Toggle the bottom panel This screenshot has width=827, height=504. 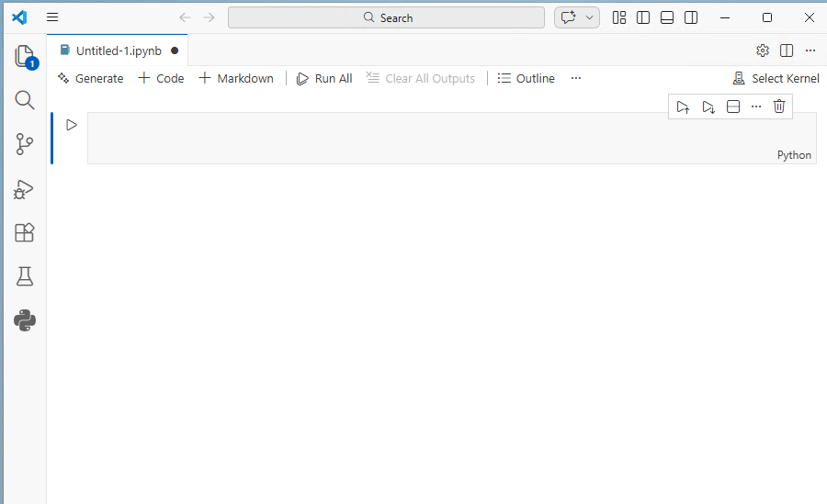(x=667, y=17)
